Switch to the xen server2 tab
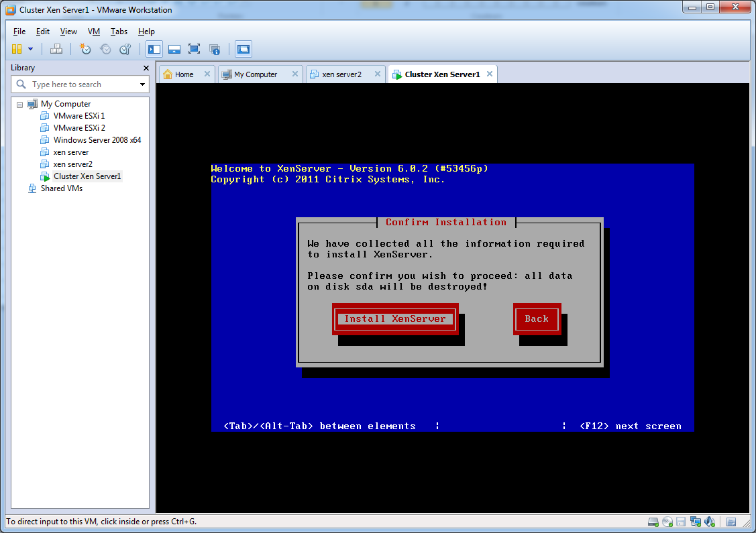 341,74
